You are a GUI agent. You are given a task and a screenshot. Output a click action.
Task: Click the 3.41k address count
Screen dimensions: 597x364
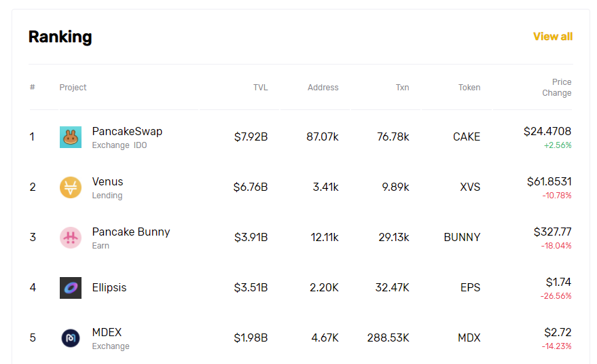(x=325, y=187)
